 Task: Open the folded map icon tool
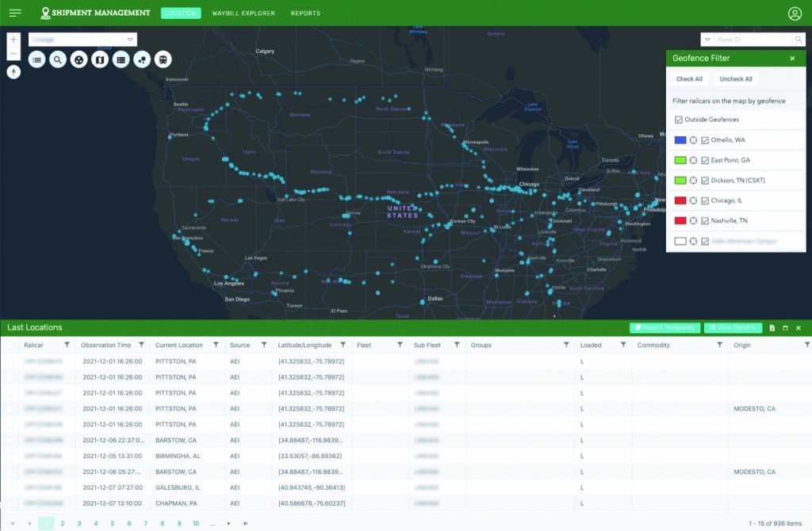click(100, 59)
